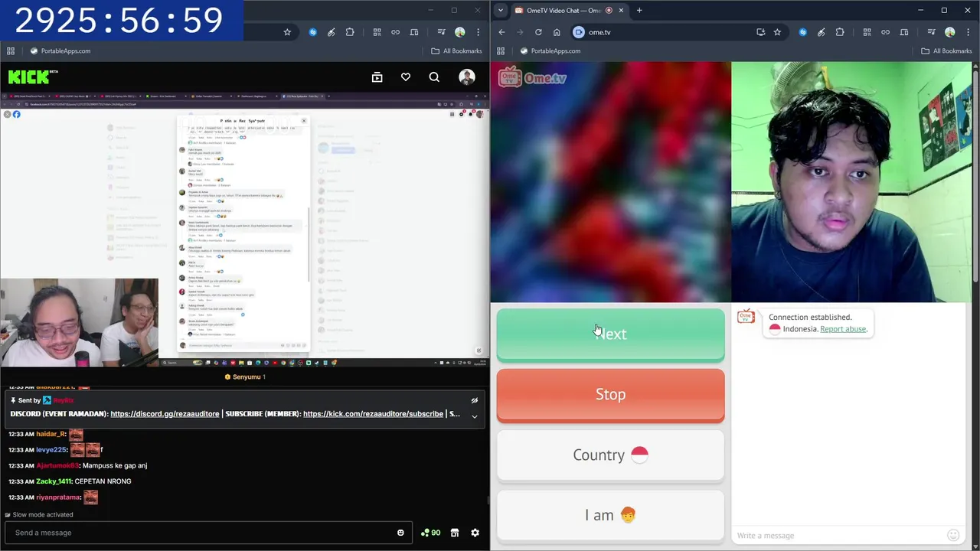Open the blue Shazam-like extension in the OmeTV window

(x=802, y=32)
